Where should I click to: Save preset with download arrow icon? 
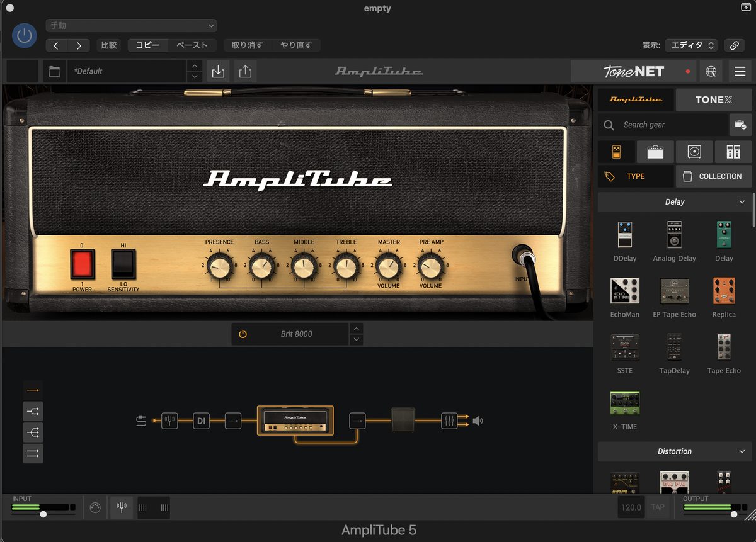pyautogui.click(x=218, y=71)
